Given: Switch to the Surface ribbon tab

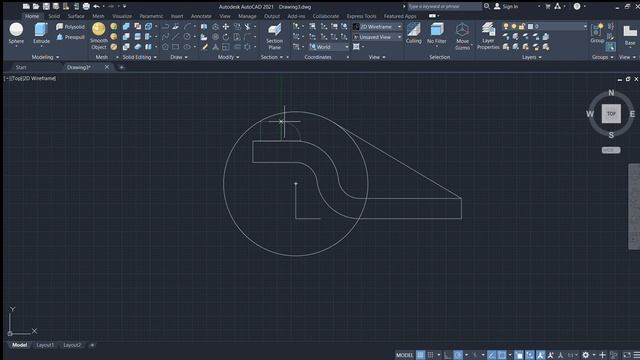Looking at the screenshot, I should 76,16.
